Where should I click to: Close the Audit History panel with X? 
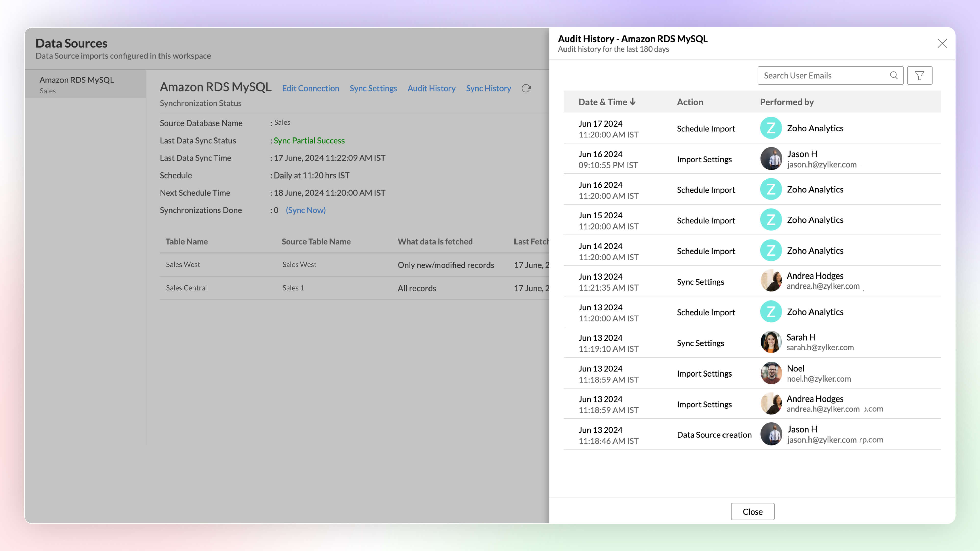pos(942,43)
